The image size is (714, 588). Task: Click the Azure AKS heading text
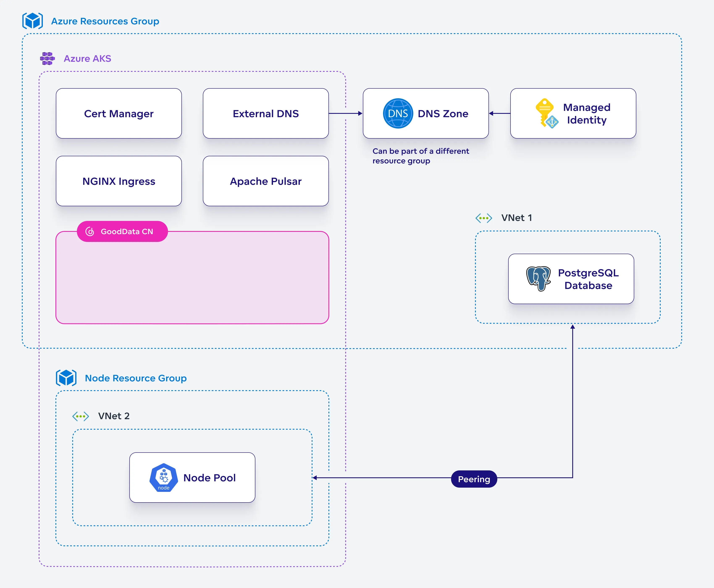click(x=87, y=59)
